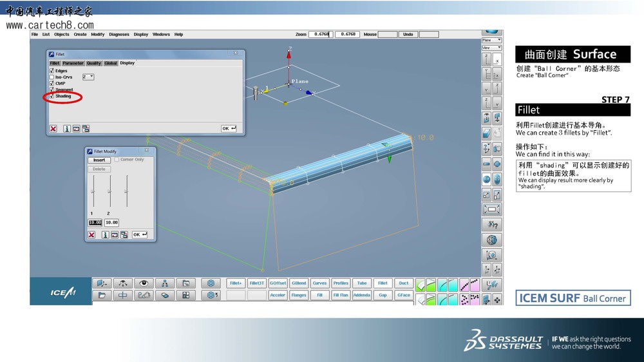Click the zoom-in plus icon in right toolbar
The image size is (644, 362).
coord(497,164)
